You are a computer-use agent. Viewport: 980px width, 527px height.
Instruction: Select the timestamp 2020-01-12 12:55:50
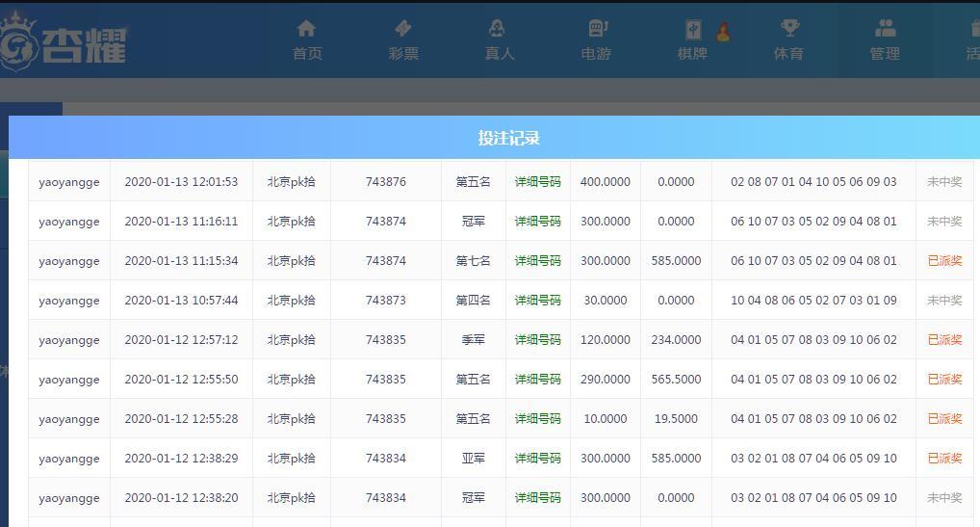[181, 380]
